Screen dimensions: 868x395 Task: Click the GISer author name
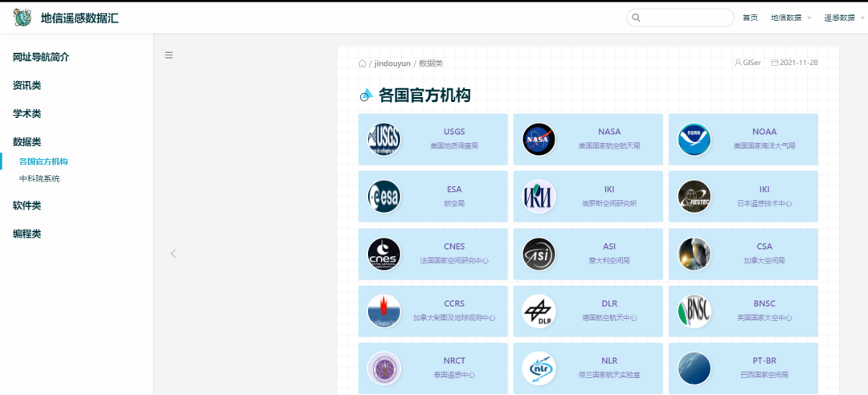click(751, 63)
